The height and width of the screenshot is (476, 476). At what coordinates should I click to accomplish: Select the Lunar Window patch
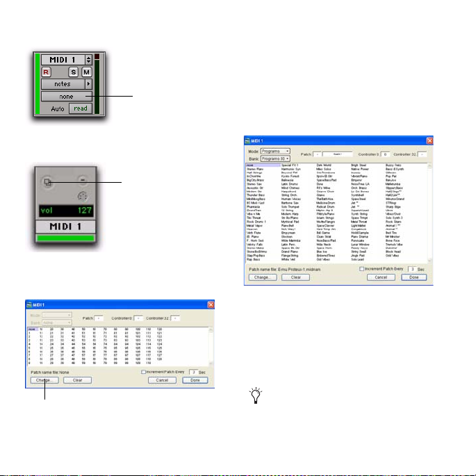(x=360, y=245)
